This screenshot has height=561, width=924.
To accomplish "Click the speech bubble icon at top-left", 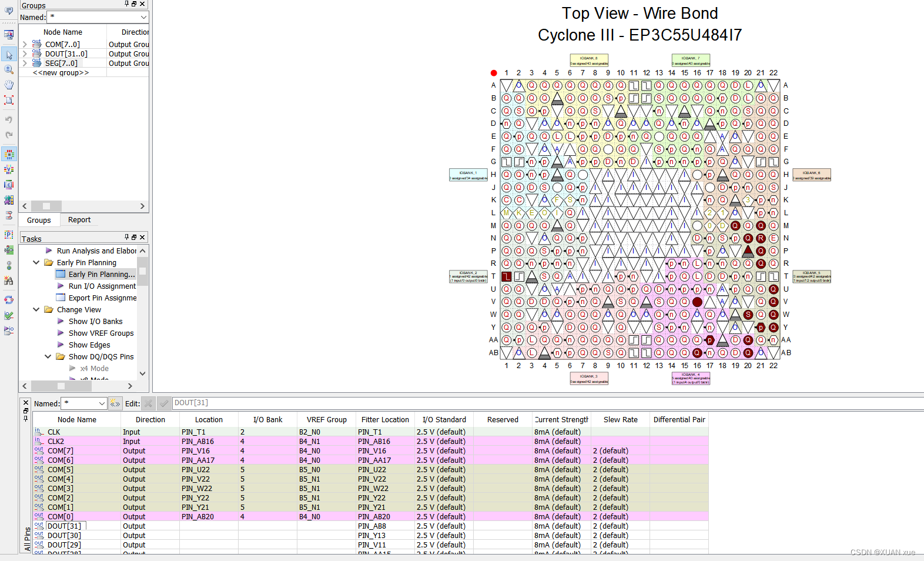I will (x=9, y=11).
